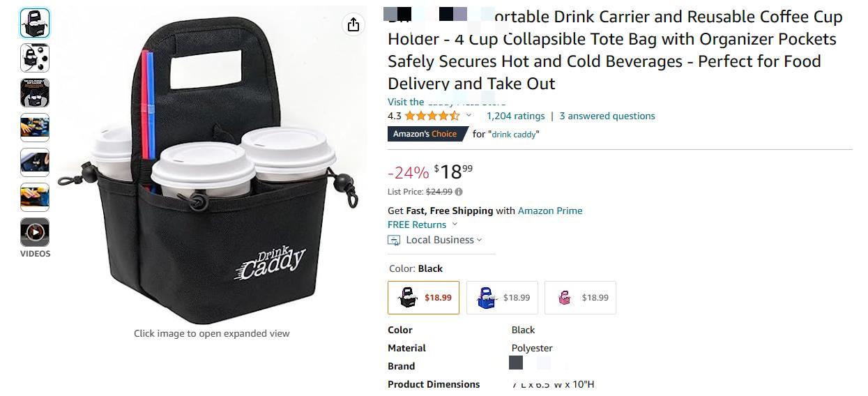Choose the Blue color option swatch
This screenshot has height=396, width=868.
[502, 298]
